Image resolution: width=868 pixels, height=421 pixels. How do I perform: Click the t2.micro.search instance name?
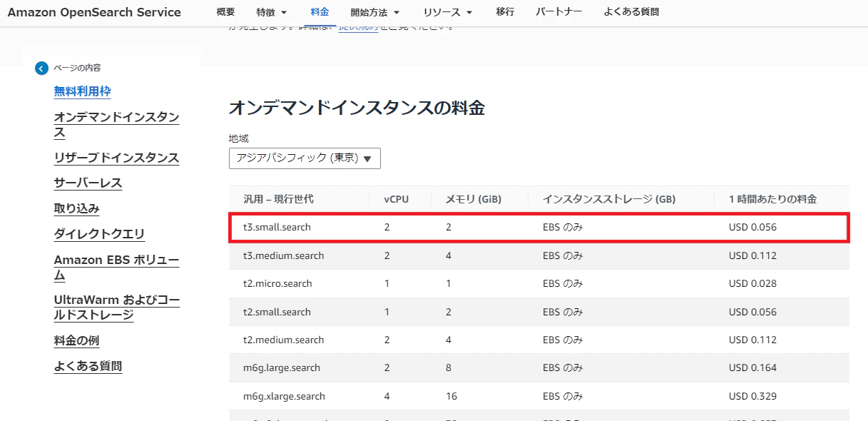tap(278, 283)
